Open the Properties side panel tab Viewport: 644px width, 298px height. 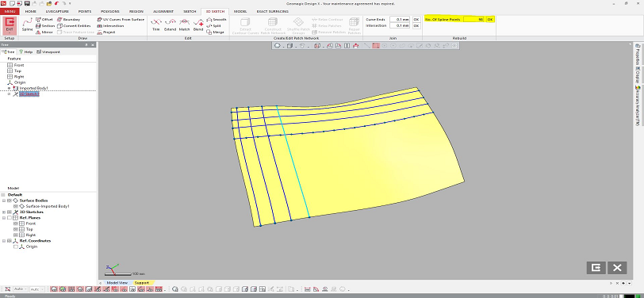(638, 54)
